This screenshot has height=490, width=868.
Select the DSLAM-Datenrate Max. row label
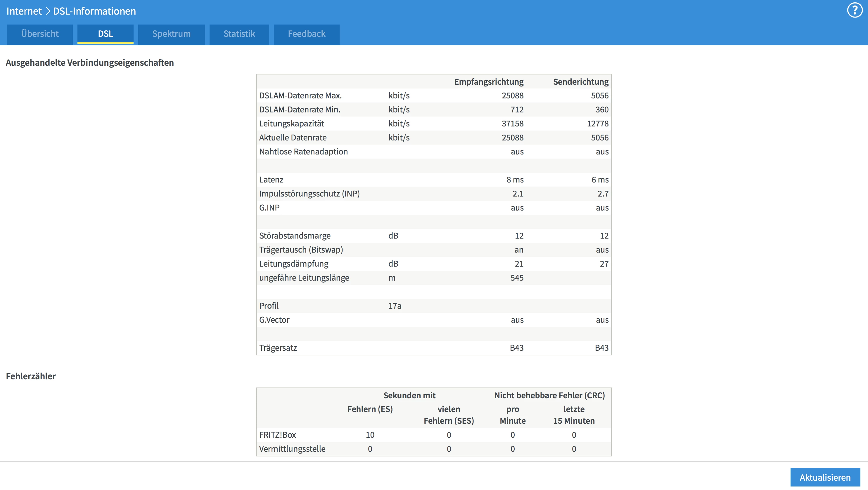coord(300,96)
